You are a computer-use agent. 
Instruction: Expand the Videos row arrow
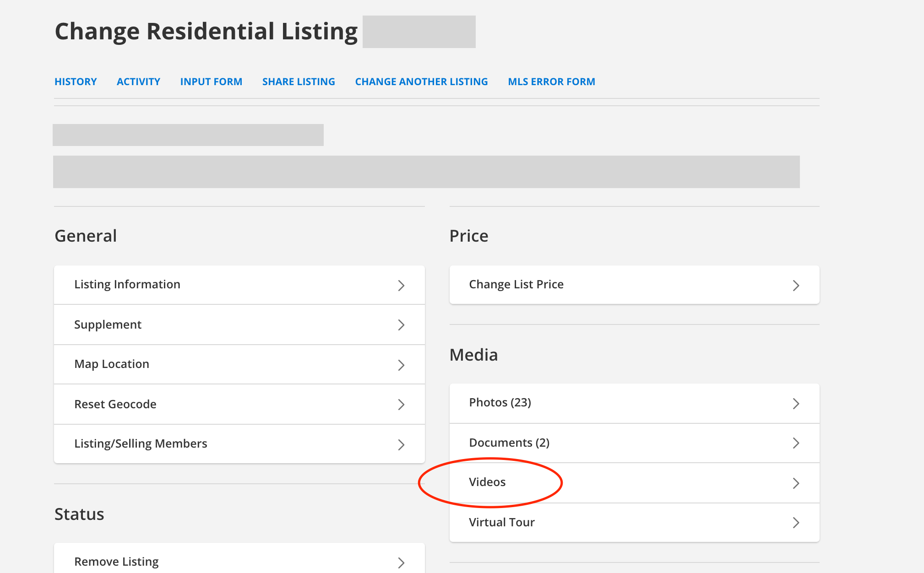(796, 483)
